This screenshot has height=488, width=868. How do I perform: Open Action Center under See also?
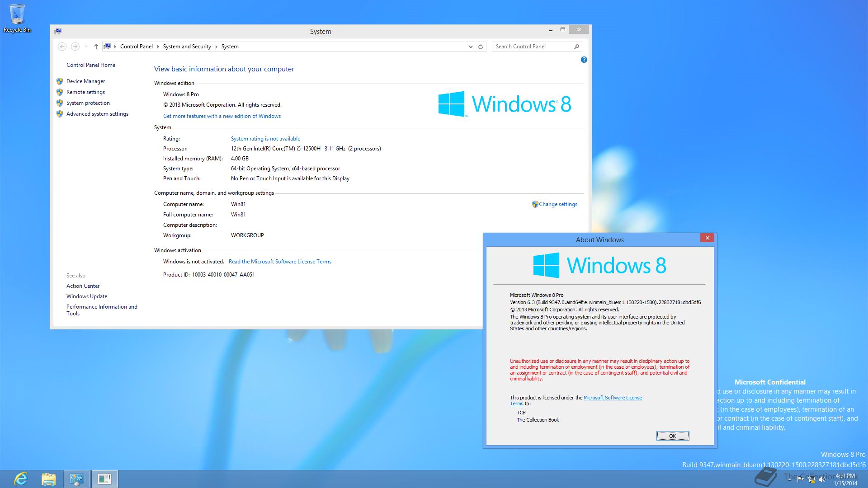pos(83,286)
